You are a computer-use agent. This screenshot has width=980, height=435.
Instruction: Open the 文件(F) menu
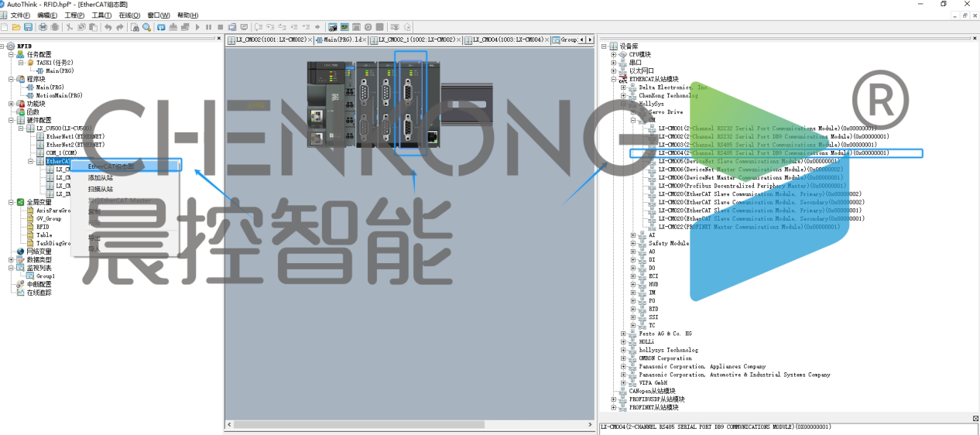pyautogui.click(x=20, y=15)
